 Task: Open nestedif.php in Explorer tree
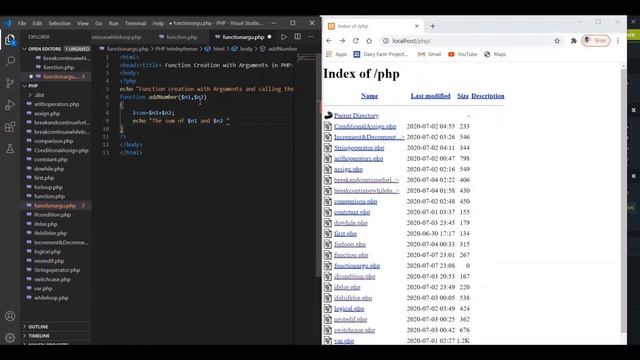pyautogui.click(x=56, y=261)
